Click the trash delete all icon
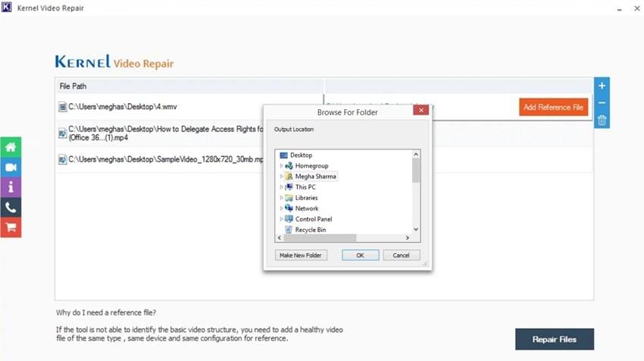 (602, 120)
